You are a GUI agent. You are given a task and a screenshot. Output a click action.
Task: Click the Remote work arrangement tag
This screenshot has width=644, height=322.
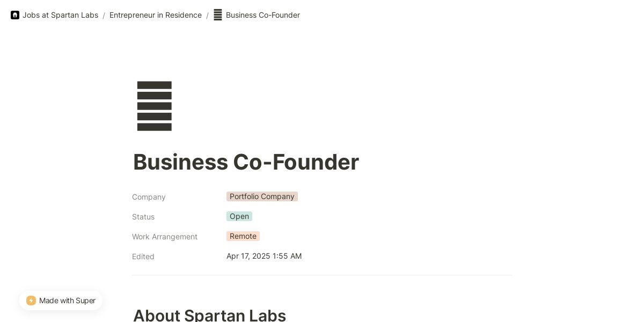pos(243,236)
